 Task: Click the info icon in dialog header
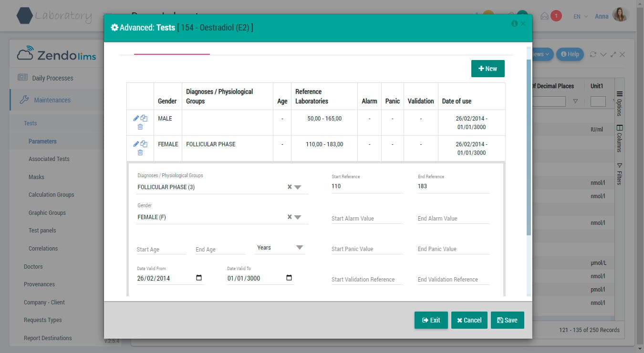click(514, 23)
